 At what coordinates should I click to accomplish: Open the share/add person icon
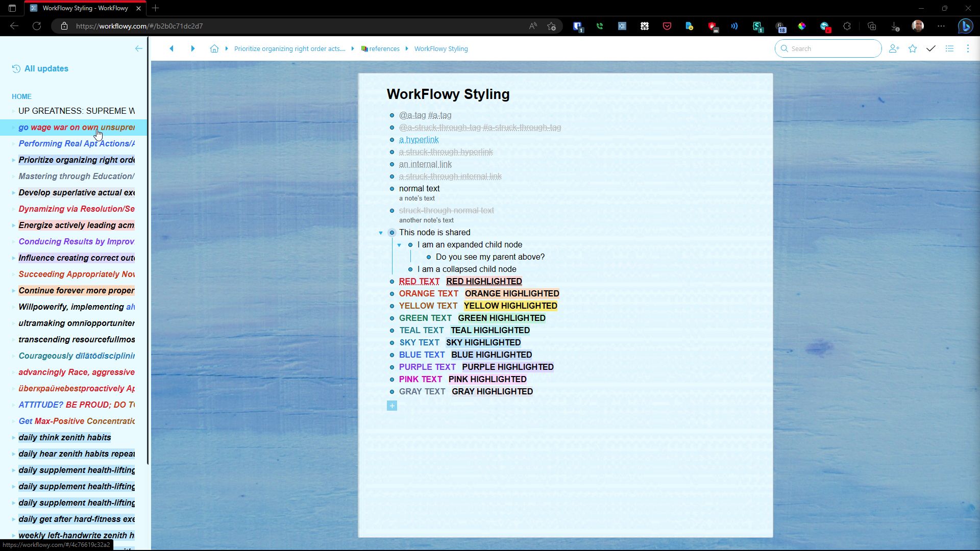click(894, 48)
